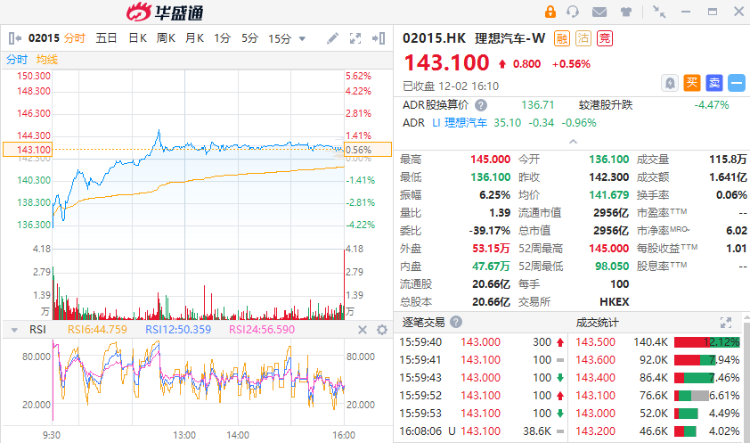The width and height of the screenshot is (750, 443).
Task: Click the RSI24:56.590 indicator value
Action: click(262, 330)
